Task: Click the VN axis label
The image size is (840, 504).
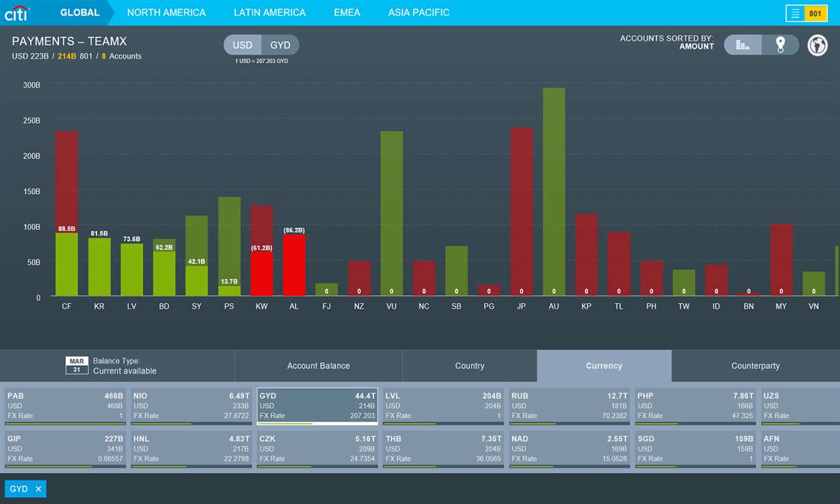Action: coord(814,306)
